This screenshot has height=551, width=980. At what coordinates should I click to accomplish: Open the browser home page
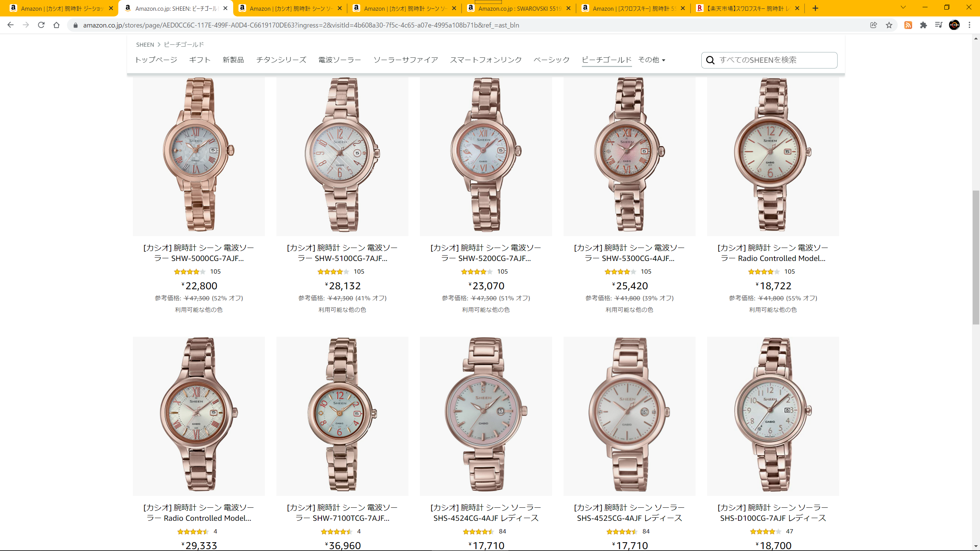56,25
